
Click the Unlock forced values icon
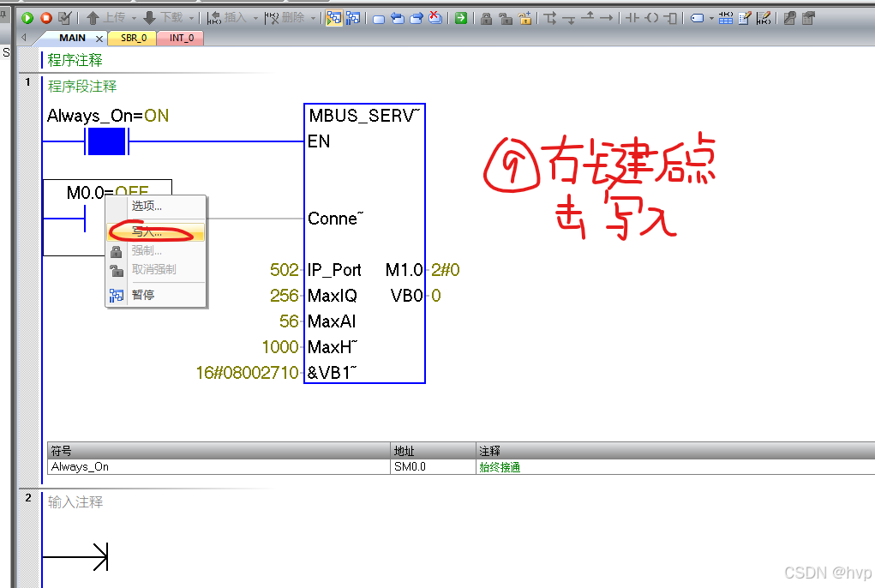click(507, 18)
